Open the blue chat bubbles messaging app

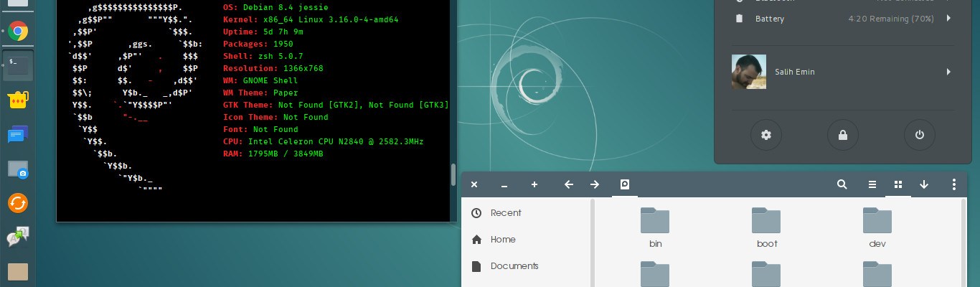coord(18,135)
